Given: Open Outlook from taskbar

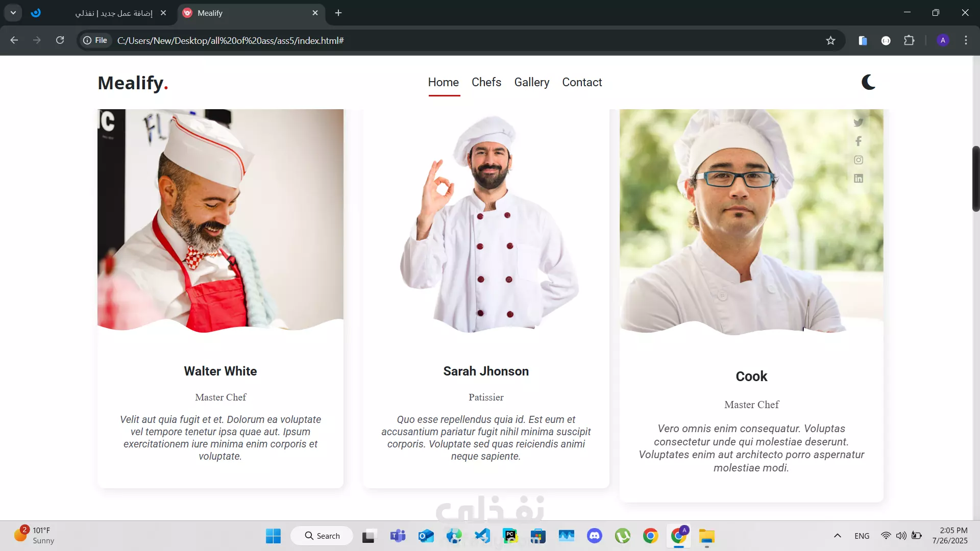Looking at the screenshot, I should coord(426,536).
